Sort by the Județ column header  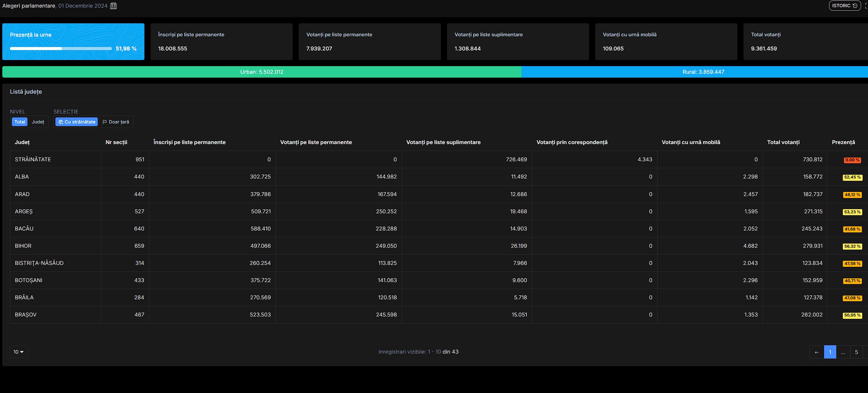pos(22,142)
